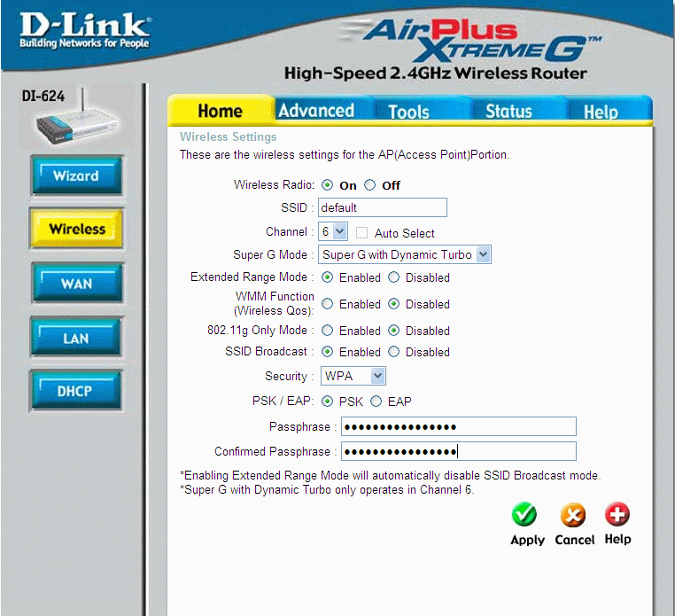Enable Extended Range Mode

tap(327, 277)
